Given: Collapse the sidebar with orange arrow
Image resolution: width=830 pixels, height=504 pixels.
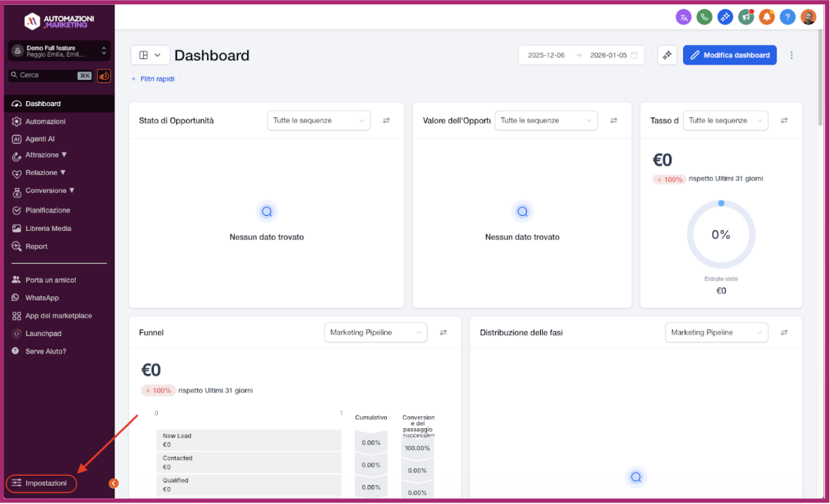Looking at the screenshot, I should (x=113, y=484).
